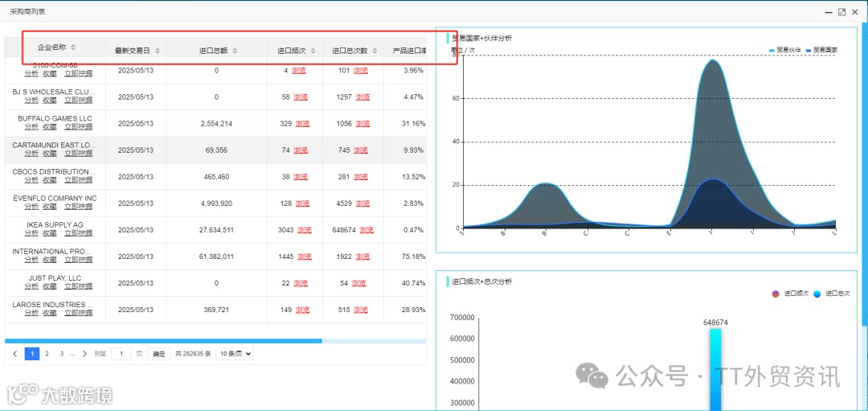This screenshot has width=868, height=411.
Task: Open 浏览 link next to total 1922
Action: (x=362, y=257)
